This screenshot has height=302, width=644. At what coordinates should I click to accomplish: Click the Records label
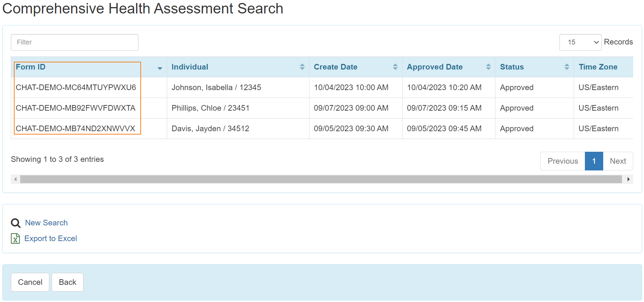pyautogui.click(x=618, y=42)
